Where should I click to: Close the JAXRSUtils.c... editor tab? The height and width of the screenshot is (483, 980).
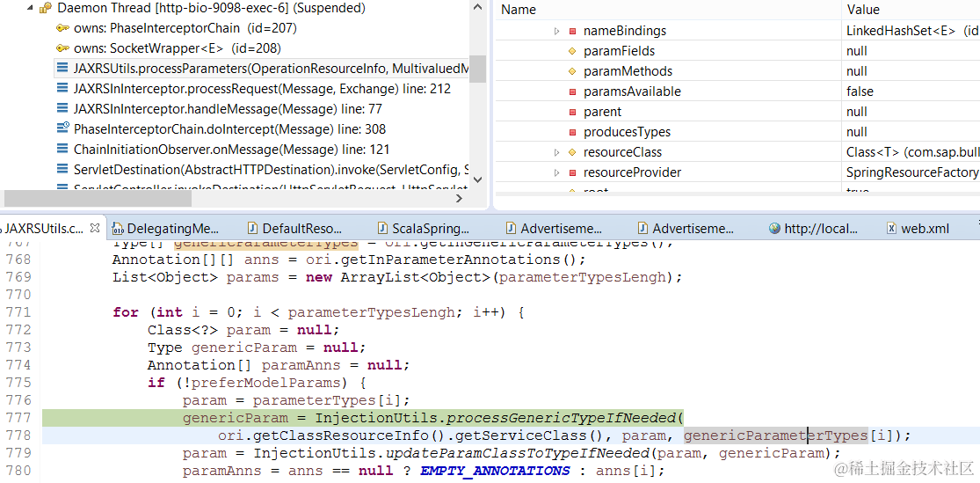(x=95, y=228)
